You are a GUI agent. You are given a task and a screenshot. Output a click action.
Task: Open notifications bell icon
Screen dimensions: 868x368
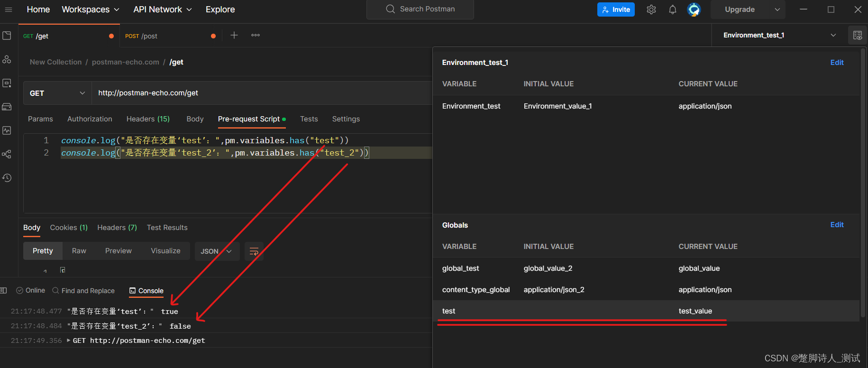673,9
